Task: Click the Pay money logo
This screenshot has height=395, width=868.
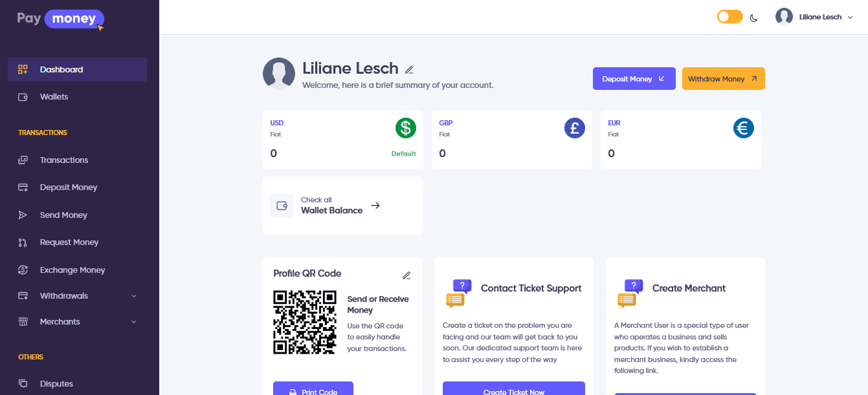Action: pyautogui.click(x=61, y=19)
